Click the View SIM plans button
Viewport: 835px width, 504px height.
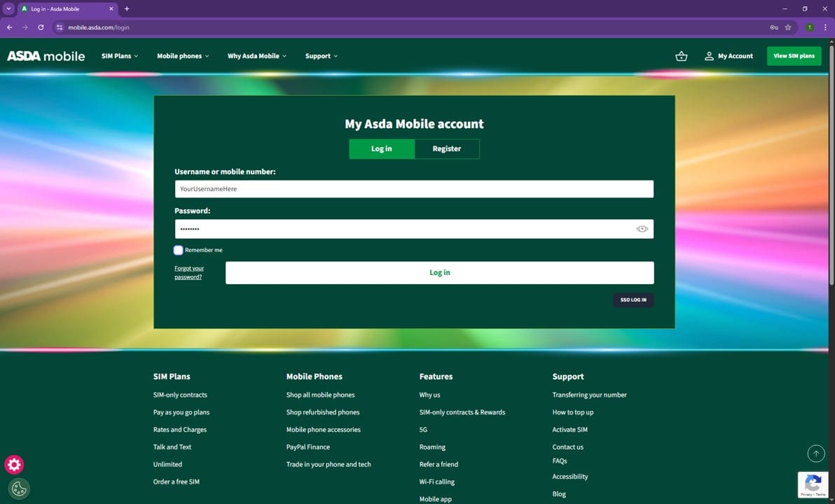point(794,56)
